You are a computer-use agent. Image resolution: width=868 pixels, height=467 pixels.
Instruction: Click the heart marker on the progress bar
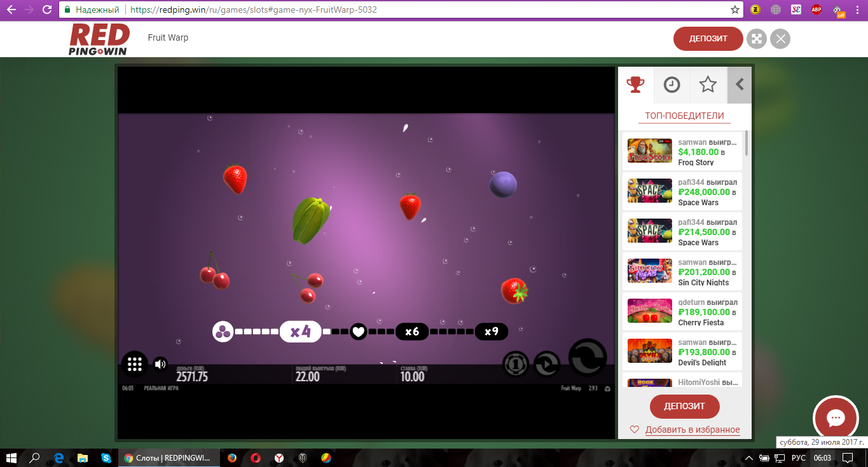point(358,332)
